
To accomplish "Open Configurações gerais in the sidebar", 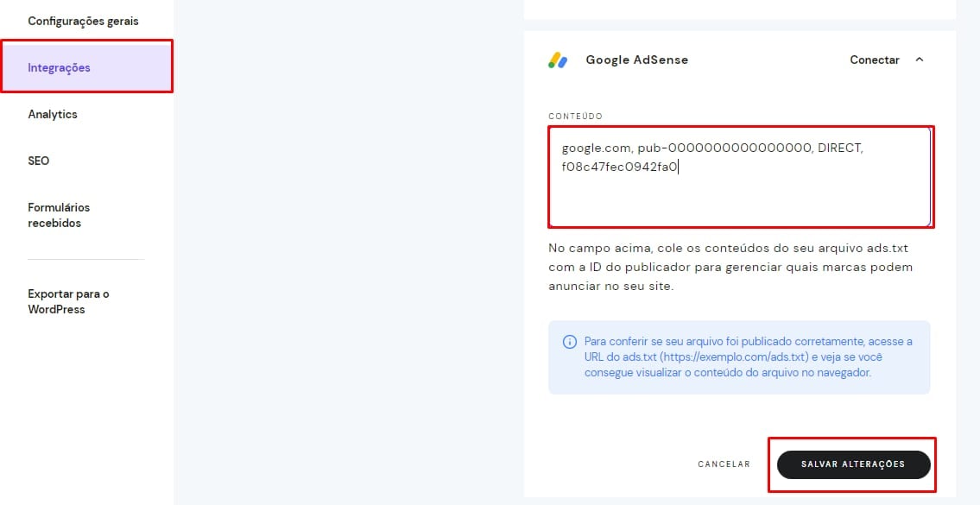I will [x=83, y=21].
